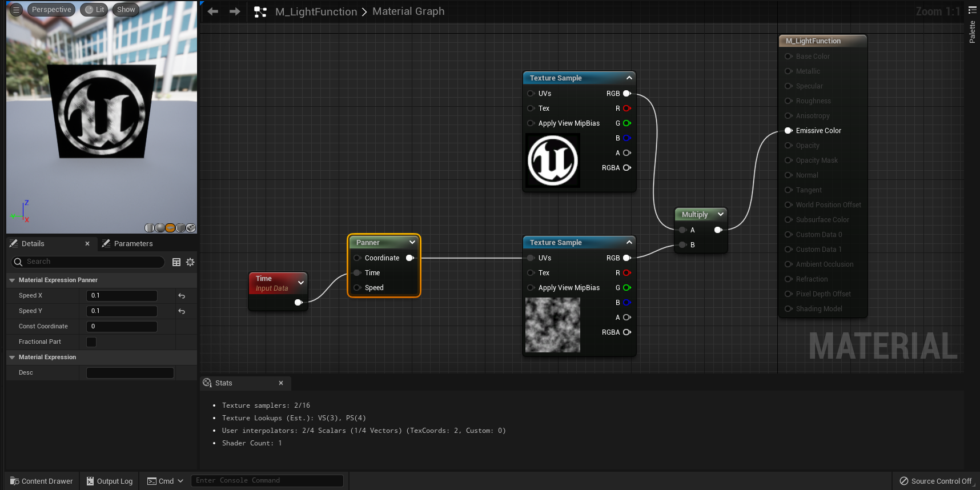Close the Details tab
Screen dimensions: 980x490
click(87, 244)
